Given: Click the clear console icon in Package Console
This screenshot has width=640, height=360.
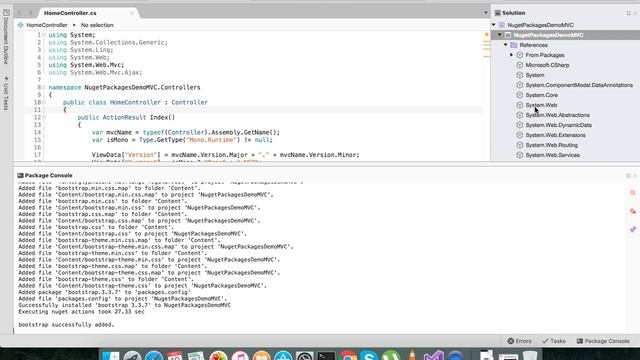Looking at the screenshot, I should click(633, 211).
